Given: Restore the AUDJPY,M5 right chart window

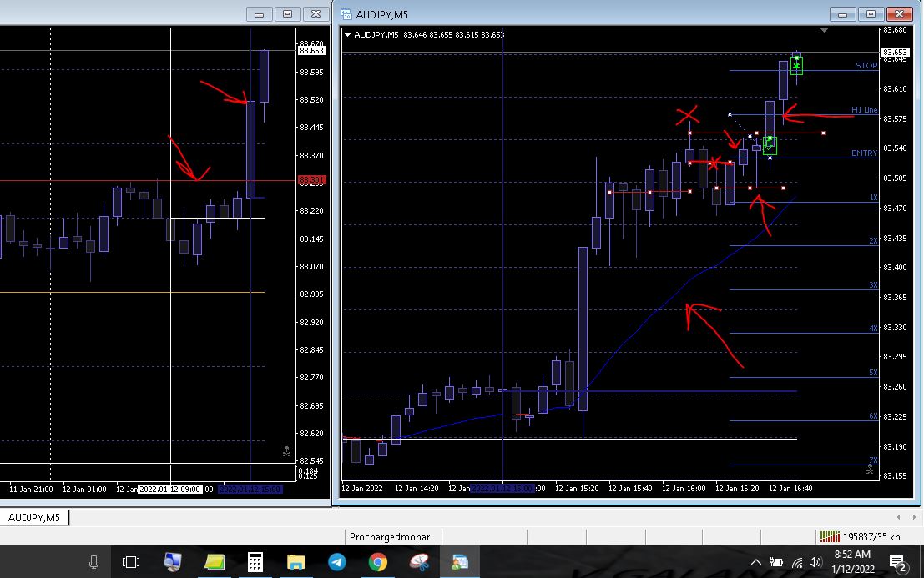Looking at the screenshot, I should tap(871, 14).
